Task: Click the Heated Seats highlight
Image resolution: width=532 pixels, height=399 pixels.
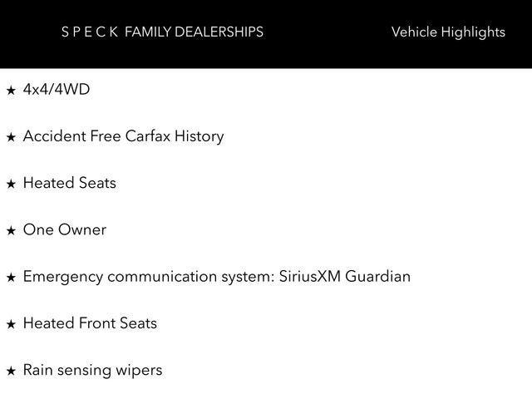Action: [x=70, y=183]
